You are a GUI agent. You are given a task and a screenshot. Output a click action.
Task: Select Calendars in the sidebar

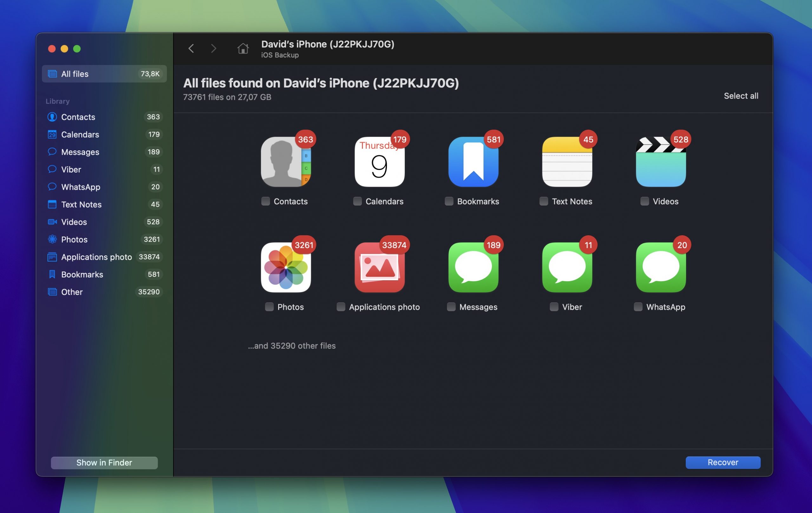[x=104, y=134]
